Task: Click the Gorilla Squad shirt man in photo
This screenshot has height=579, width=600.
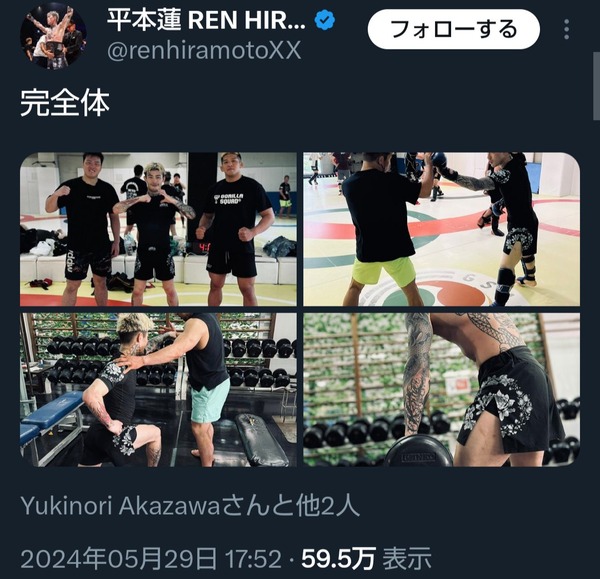Action: pyautogui.click(x=234, y=228)
